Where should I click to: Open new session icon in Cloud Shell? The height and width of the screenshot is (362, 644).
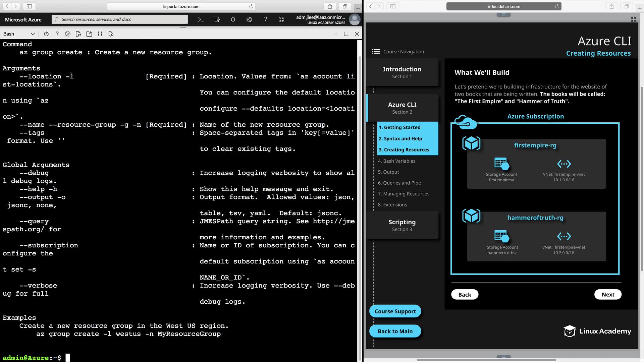(89, 34)
